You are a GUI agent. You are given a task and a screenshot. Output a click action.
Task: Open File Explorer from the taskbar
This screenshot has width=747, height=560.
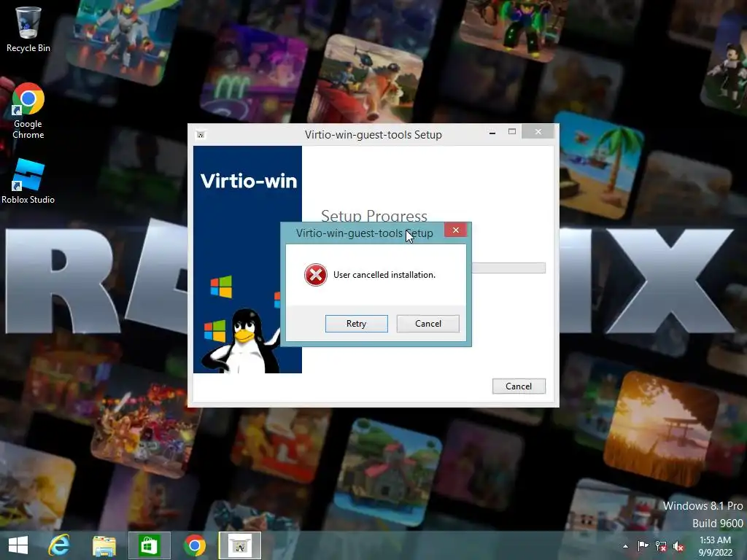104,545
